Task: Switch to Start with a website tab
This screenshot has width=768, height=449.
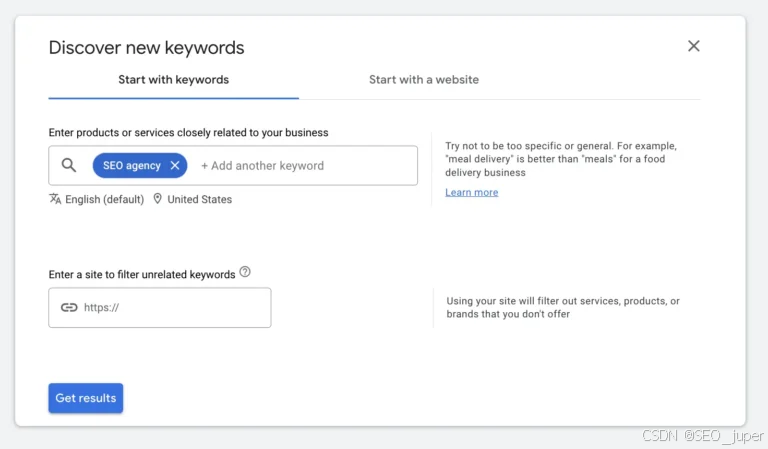Action: click(x=424, y=80)
